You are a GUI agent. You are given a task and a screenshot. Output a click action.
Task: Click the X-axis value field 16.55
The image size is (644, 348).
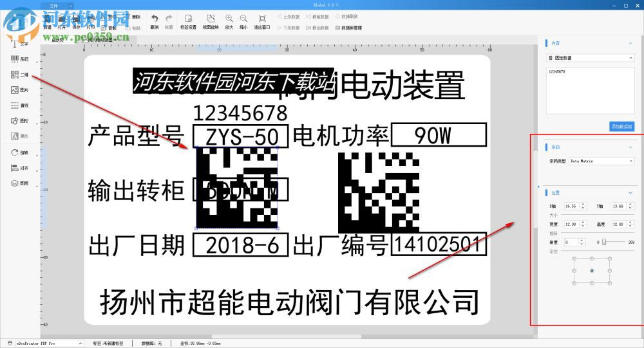(x=572, y=206)
